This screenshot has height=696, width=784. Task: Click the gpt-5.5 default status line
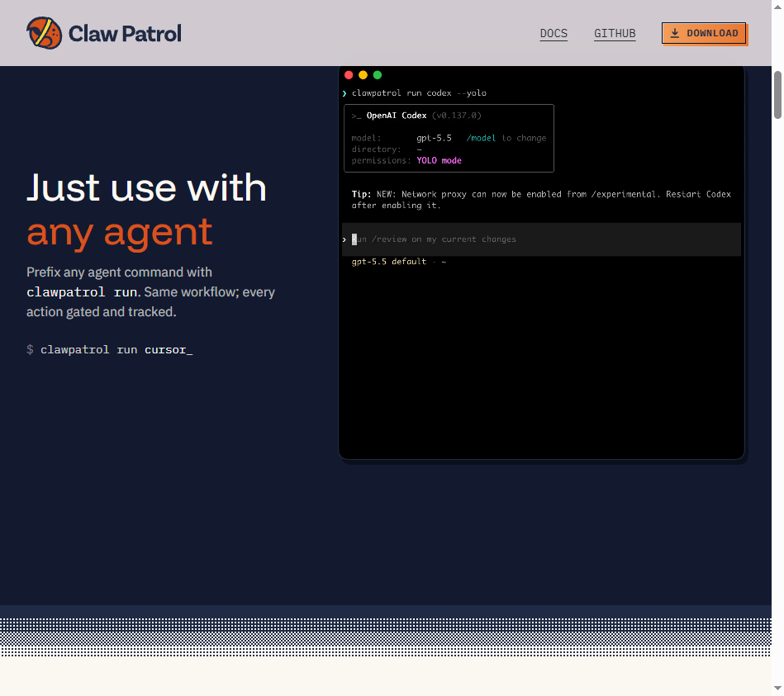click(x=399, y=262)
